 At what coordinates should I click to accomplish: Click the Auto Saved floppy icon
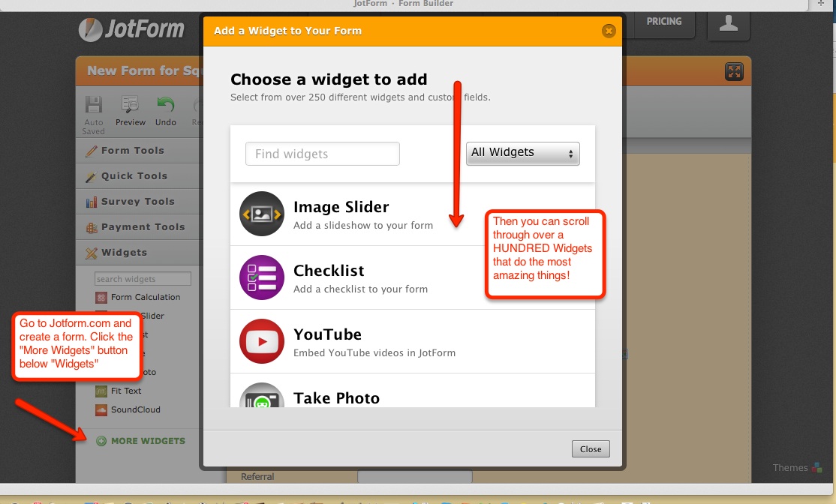94,105
